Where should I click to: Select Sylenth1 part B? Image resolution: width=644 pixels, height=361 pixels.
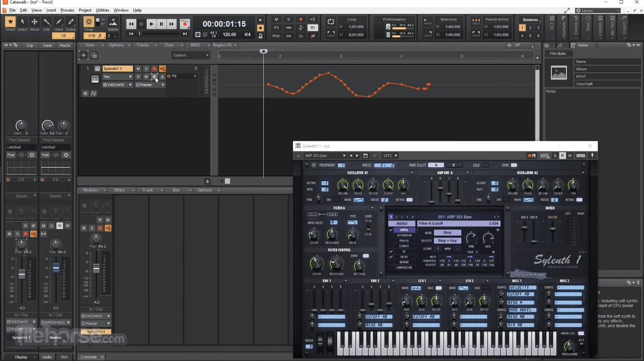point(454,165)
